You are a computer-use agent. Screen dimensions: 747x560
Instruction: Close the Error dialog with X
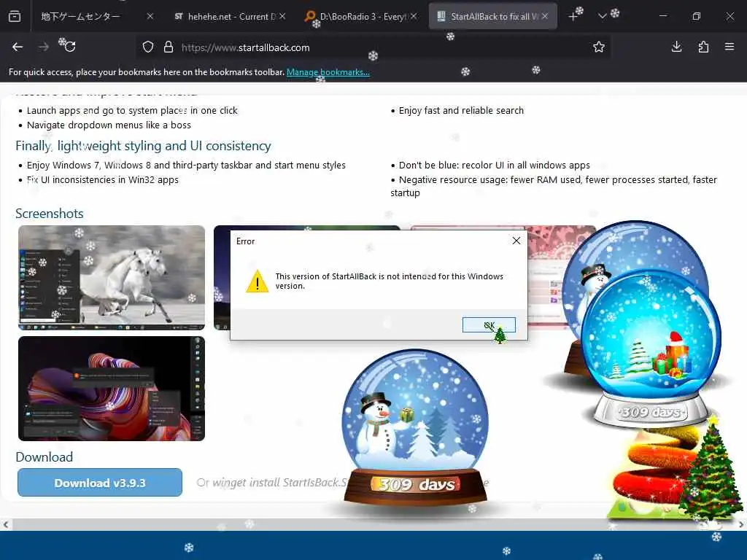click(516, 241)
